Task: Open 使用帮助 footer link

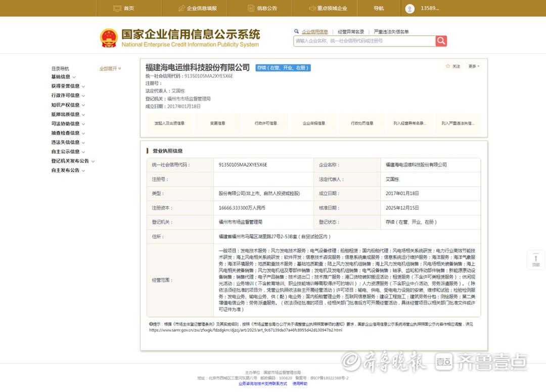Action: (x=300, y=383)
